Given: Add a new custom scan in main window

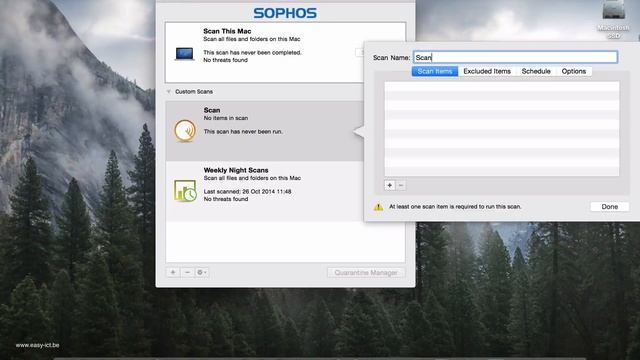Looking at the screenshot, I should click(x=173, y=272).
